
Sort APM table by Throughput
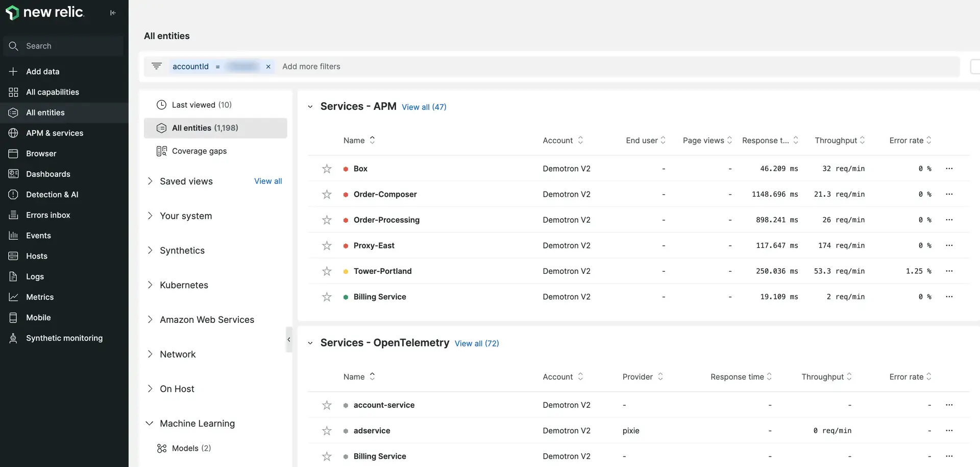point(839,141)
